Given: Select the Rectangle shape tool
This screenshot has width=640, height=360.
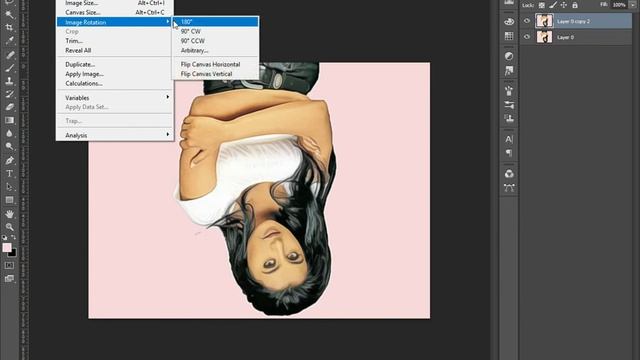Looking at the screenshot, I should [x=9, y=200].
